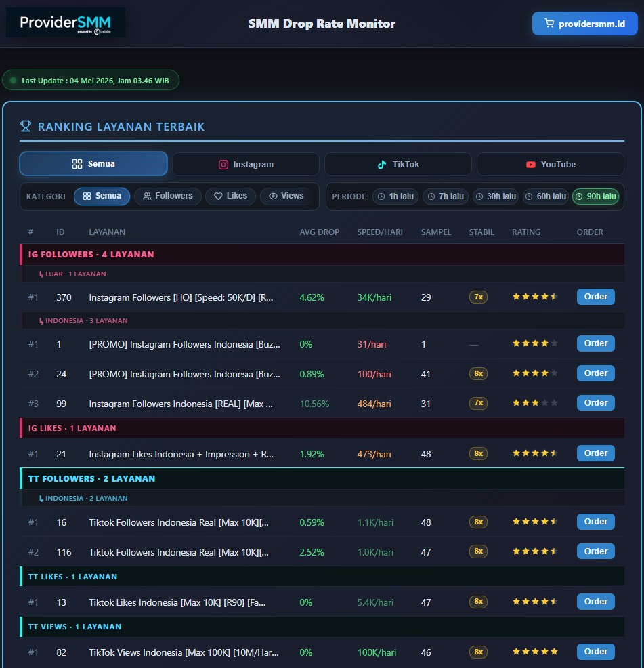This screenshot has height=668, width=644.
Task: Select the Semua platform tab with grid icon
Action: [x=93, y=163]
